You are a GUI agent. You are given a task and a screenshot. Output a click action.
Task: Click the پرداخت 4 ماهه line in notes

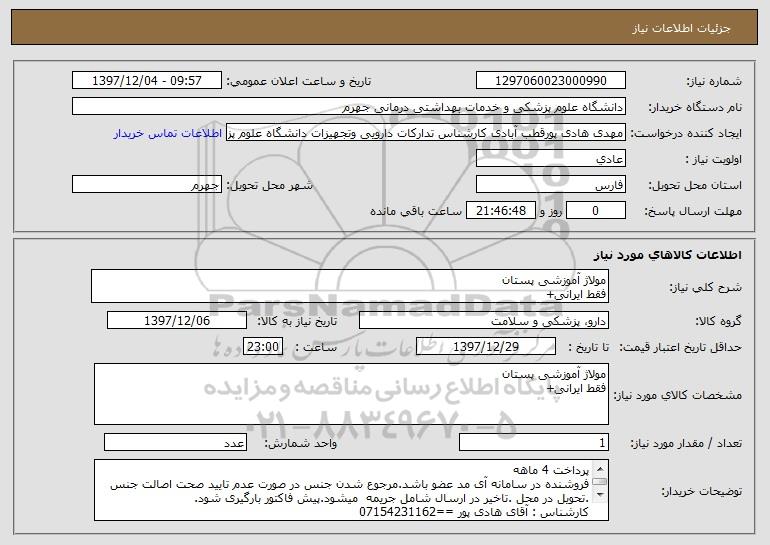click(550, 470)
